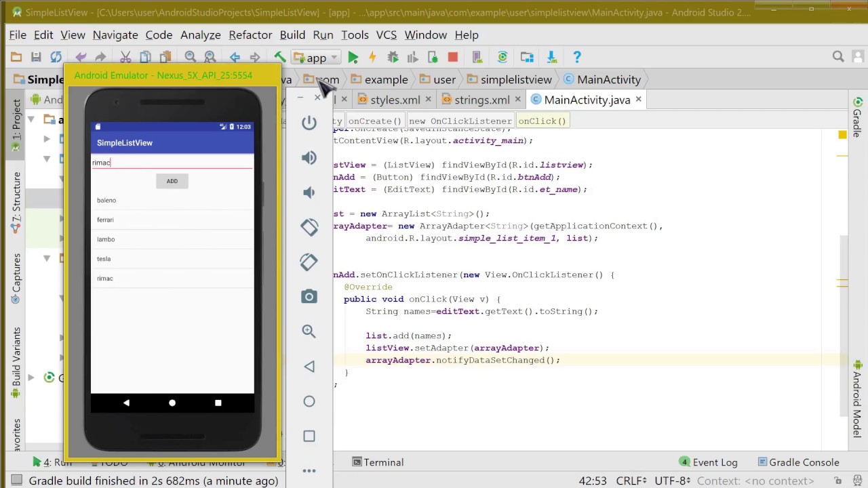The image size is (868, 488).
Task: Close the strings.xml tab
Action: (x=518, y=100)
